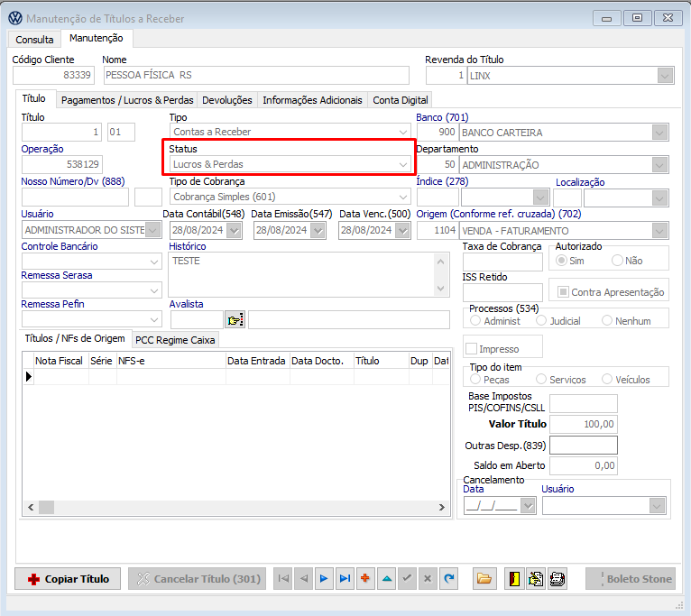Open the Pagamentos / Lucros & Perdas tab
The image size is (691, 616).
point(127,100)
